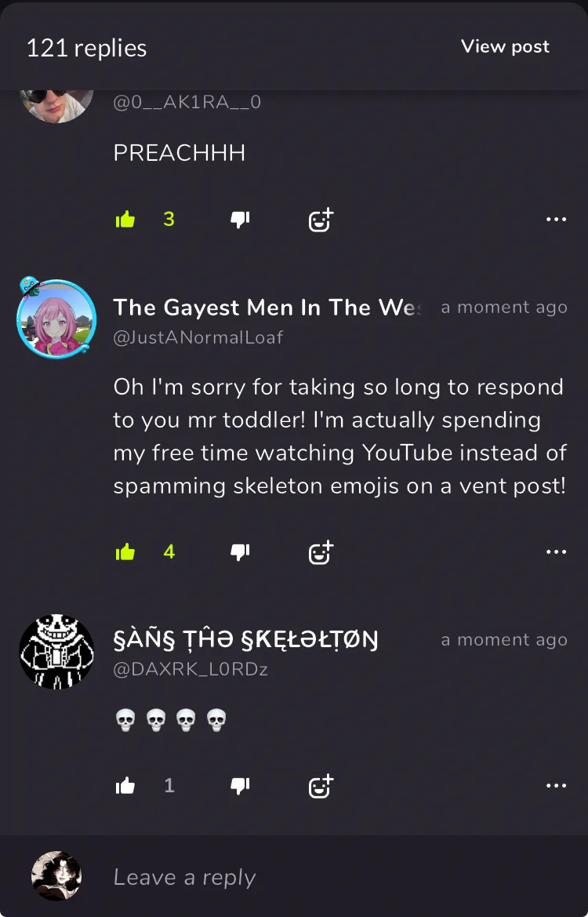588x917 pixels.
Task: Like the PREACHHH comment
Action: pyautogui.click(x=125, y=220)
